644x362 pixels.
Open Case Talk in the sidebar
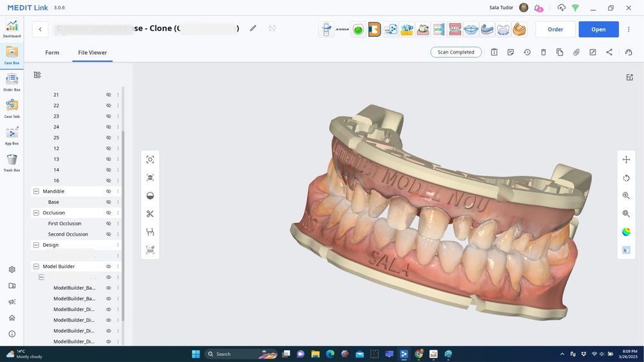coord(12,108)
